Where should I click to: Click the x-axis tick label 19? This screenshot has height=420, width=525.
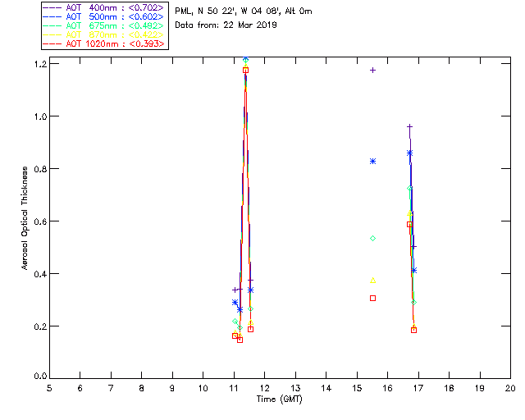point(480,388)
